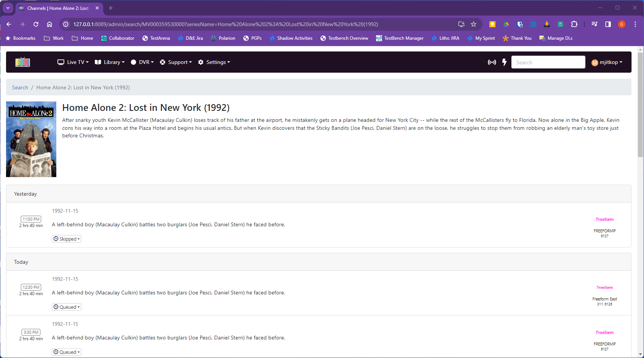Viewport: 644px width, 358px height.
Task: Expand the mjitkop user menu
Action: coord(607,62)
